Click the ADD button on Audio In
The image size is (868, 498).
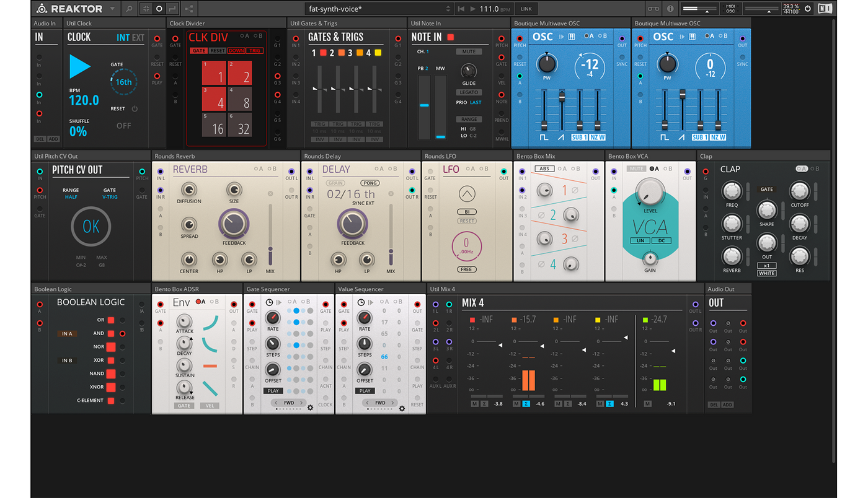coord(54,139)
